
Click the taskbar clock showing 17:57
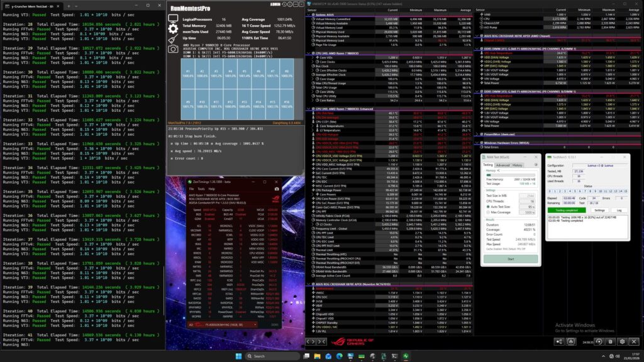tap(635, 356)
